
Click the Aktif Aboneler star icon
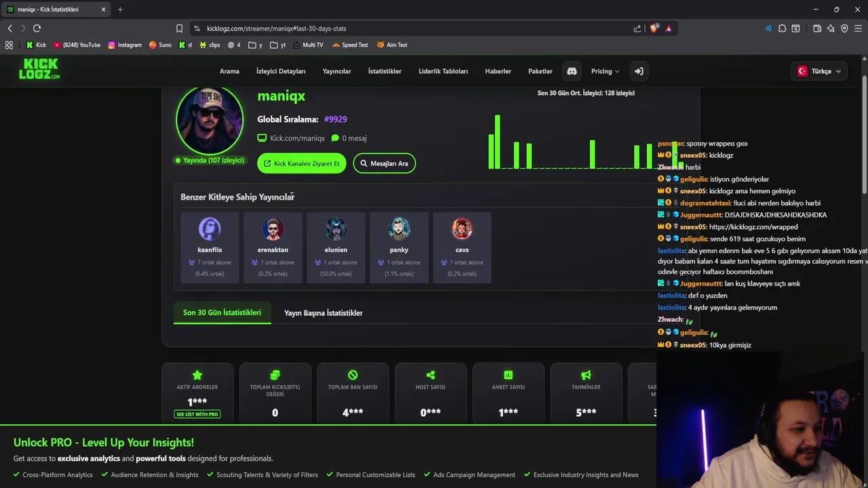click(197, 375)
